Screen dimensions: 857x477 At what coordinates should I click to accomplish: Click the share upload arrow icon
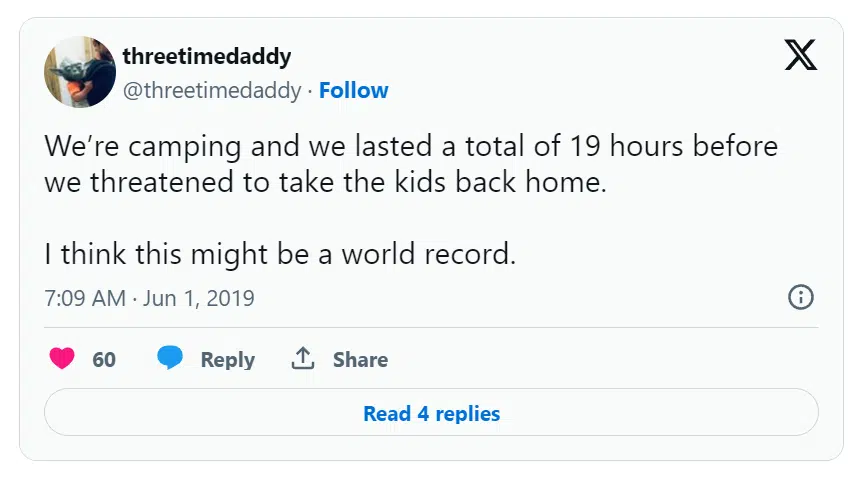tap(303, 359)
